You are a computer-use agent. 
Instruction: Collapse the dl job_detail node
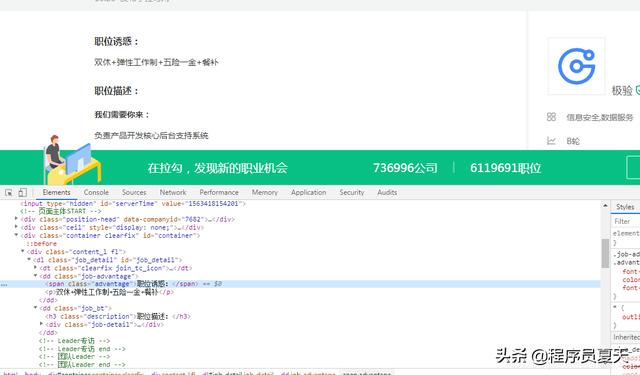29,260
